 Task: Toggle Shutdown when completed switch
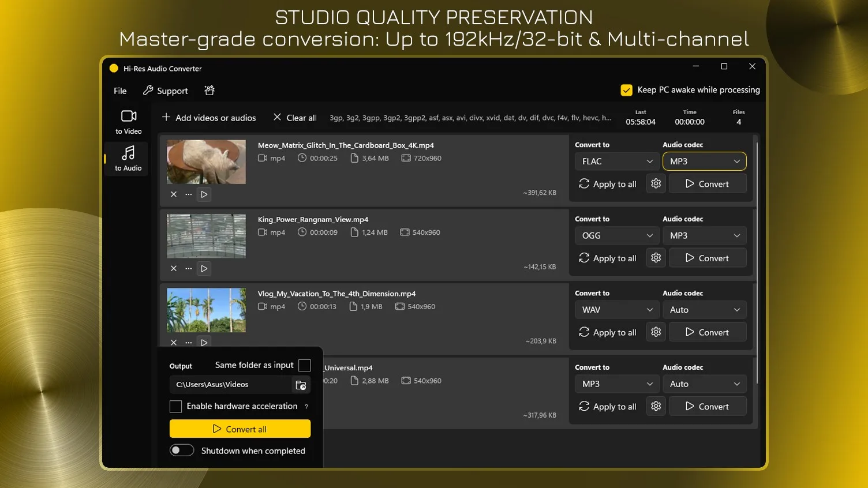(182, 451)
